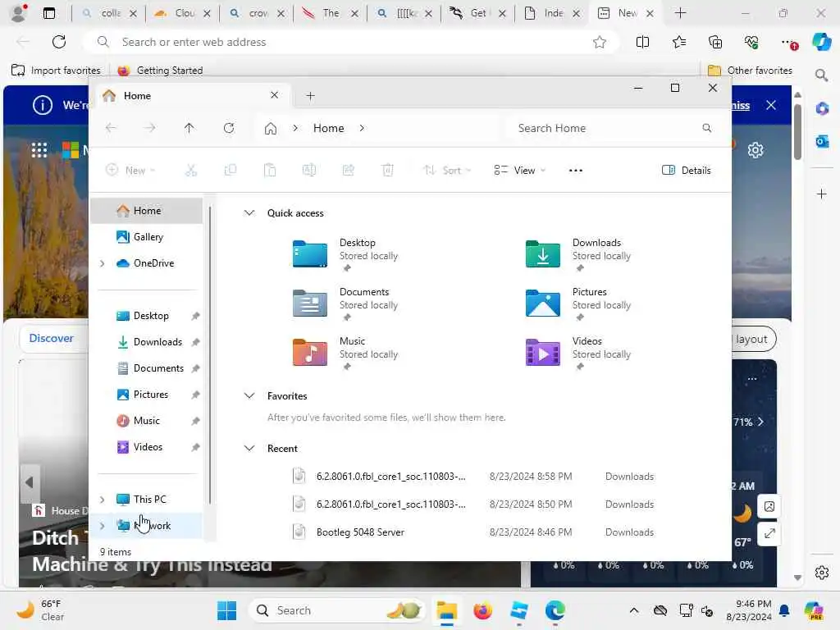
Task: Select Gallery in navigation pane
Action: (x=148, y=237)
